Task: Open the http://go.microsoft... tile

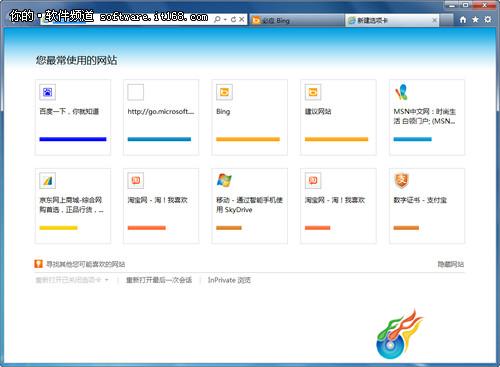Action: tap(161, 117)
